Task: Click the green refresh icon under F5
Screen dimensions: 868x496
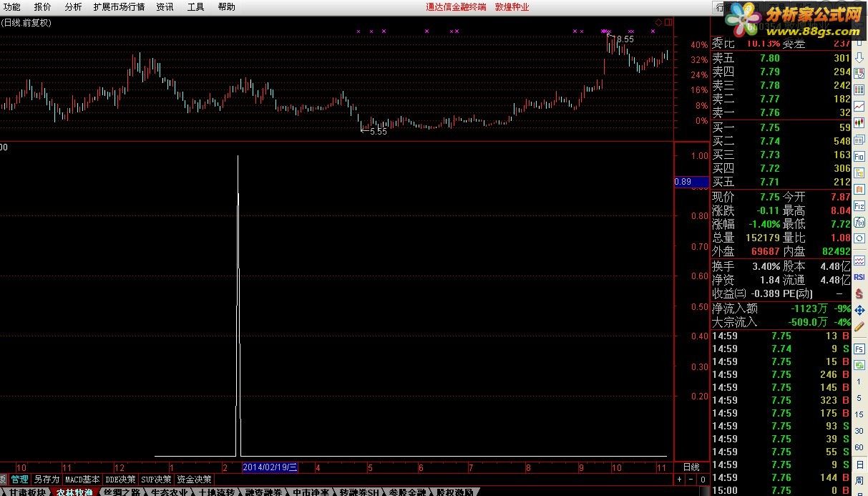Action: 859,364
